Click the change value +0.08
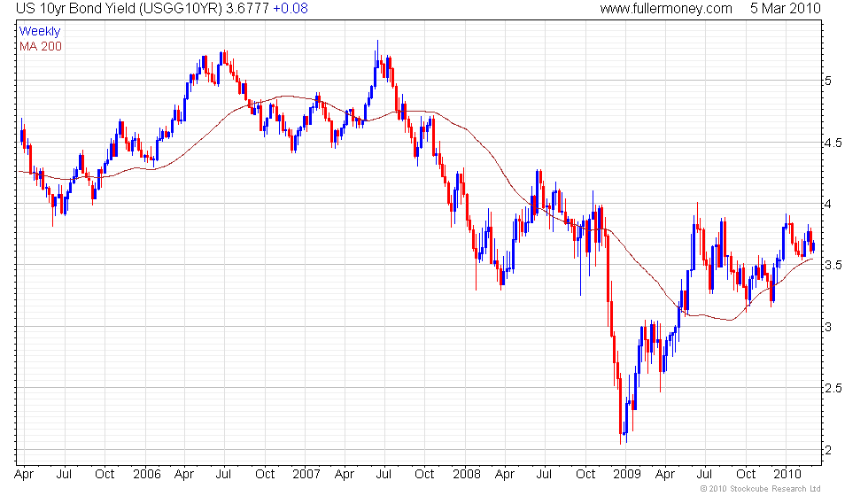 [291, 8]
